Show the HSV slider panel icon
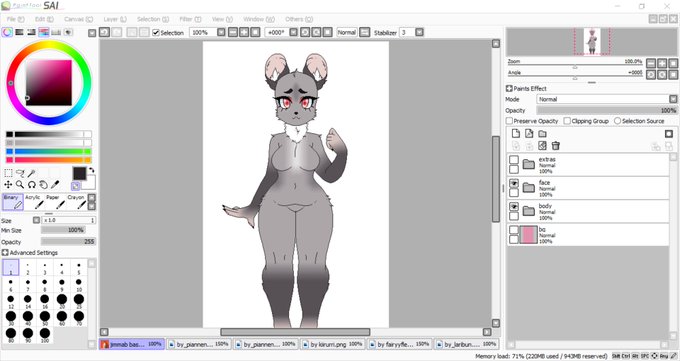This screenshot has width=680, height=361. pos(31,32)
